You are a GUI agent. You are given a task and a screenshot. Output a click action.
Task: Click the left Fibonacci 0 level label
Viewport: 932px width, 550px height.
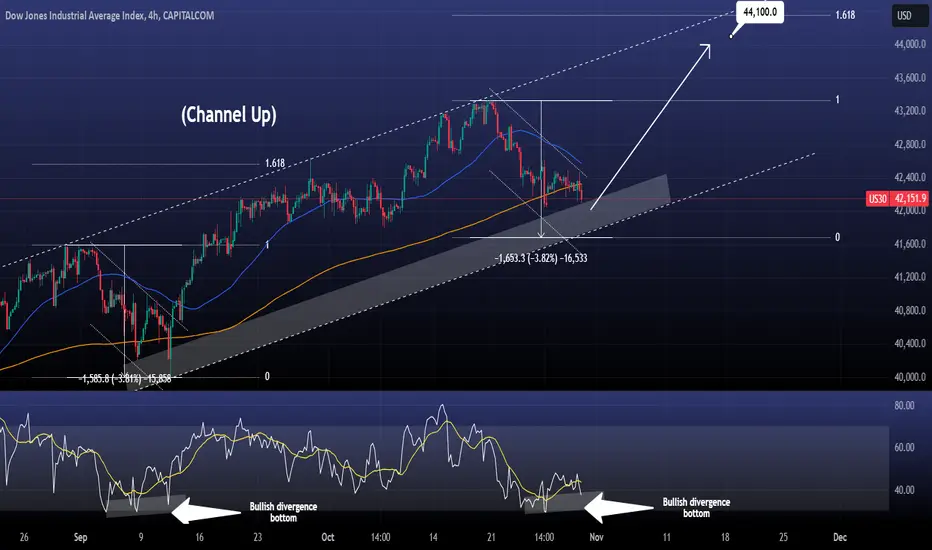(267, 376)
